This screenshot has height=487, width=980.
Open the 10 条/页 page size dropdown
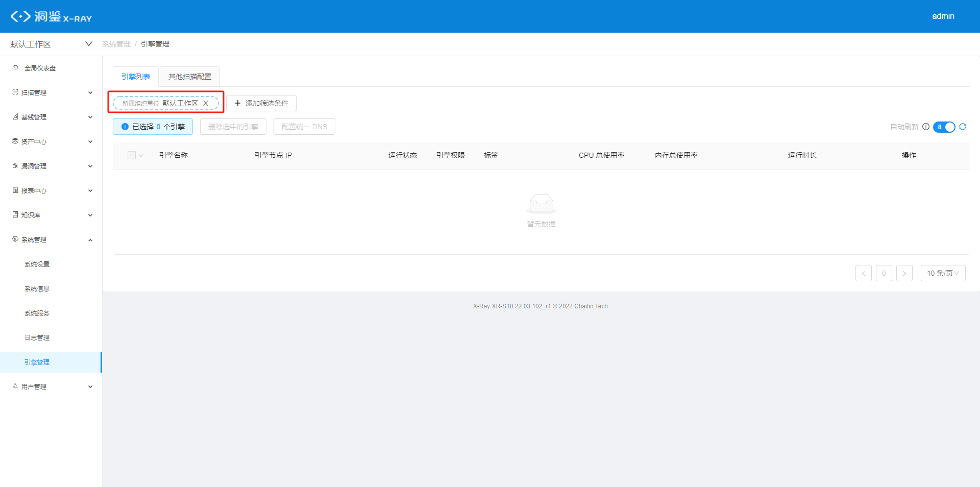pyautogui.click(x=943, y=273)
